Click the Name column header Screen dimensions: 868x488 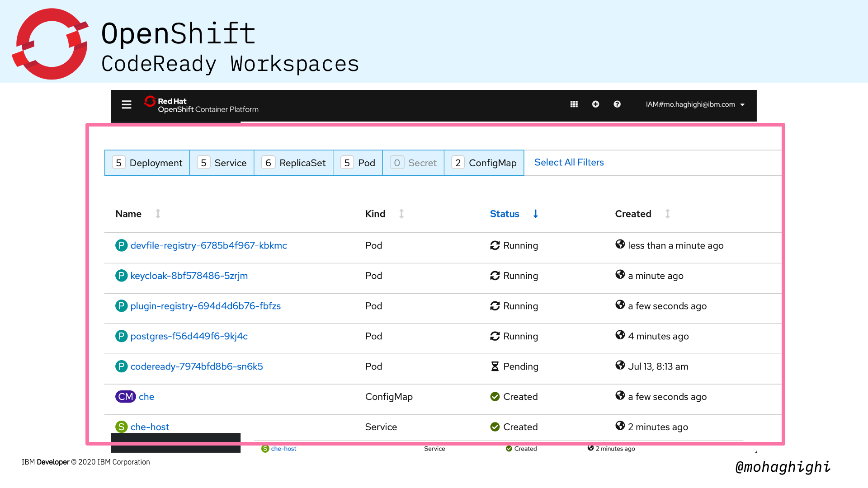coord(128,214)
